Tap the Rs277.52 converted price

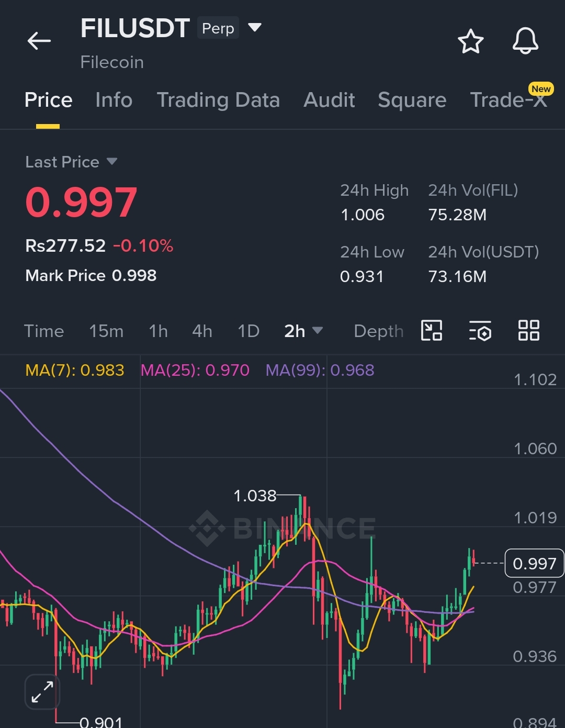pos(65,245)
